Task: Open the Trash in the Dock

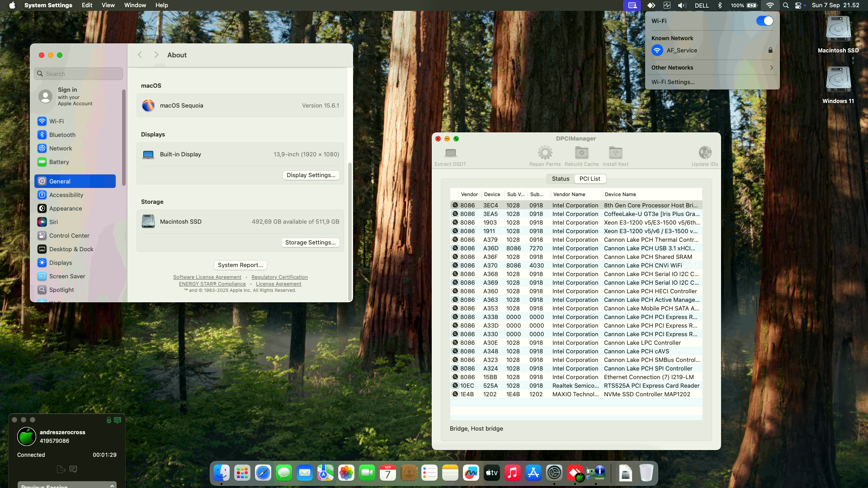Action: point(646,473)
